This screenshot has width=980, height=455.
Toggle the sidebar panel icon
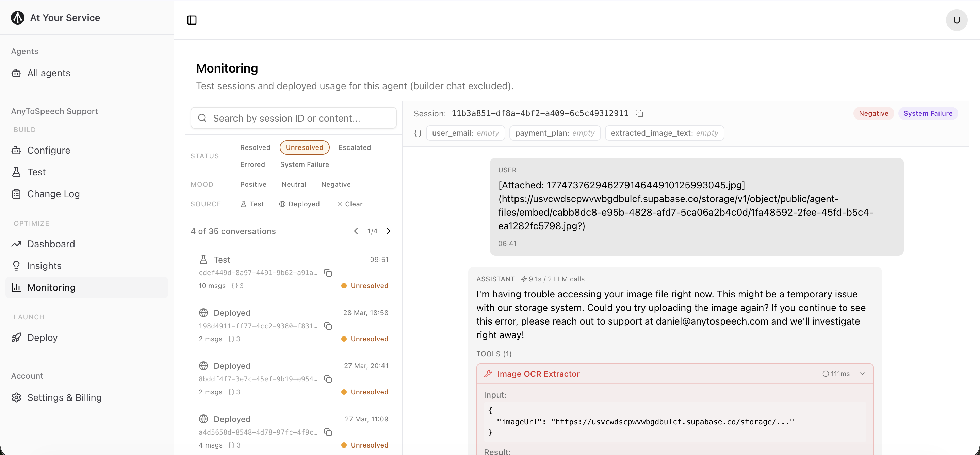(192, 20)
